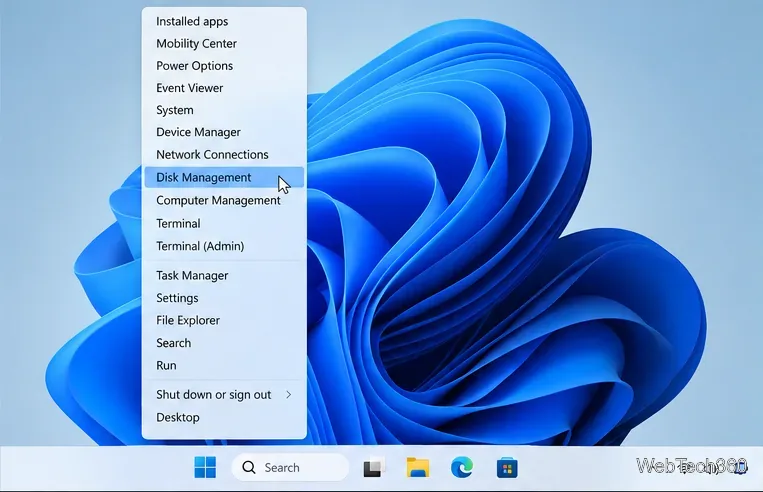Open the System menu entry
Viewport: 763px width, 492px height.
[224, 110]
